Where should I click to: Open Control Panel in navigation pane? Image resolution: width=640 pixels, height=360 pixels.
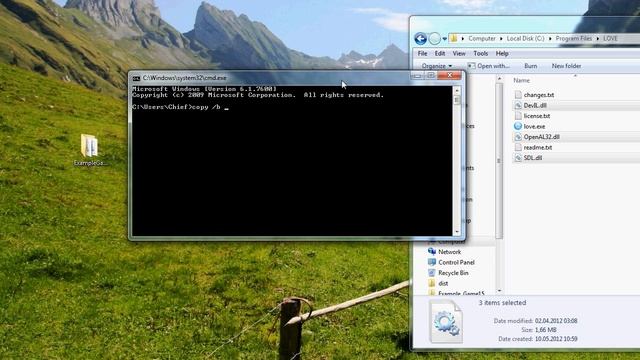[456, 262]
